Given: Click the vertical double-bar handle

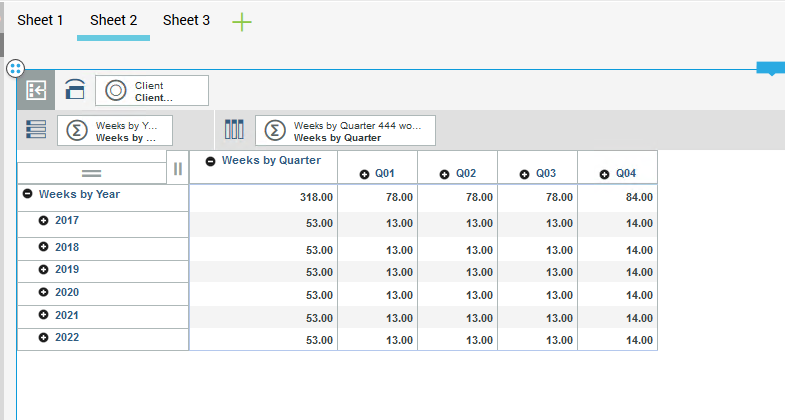Looking at the screenshot, I should (x=178, y=168).
